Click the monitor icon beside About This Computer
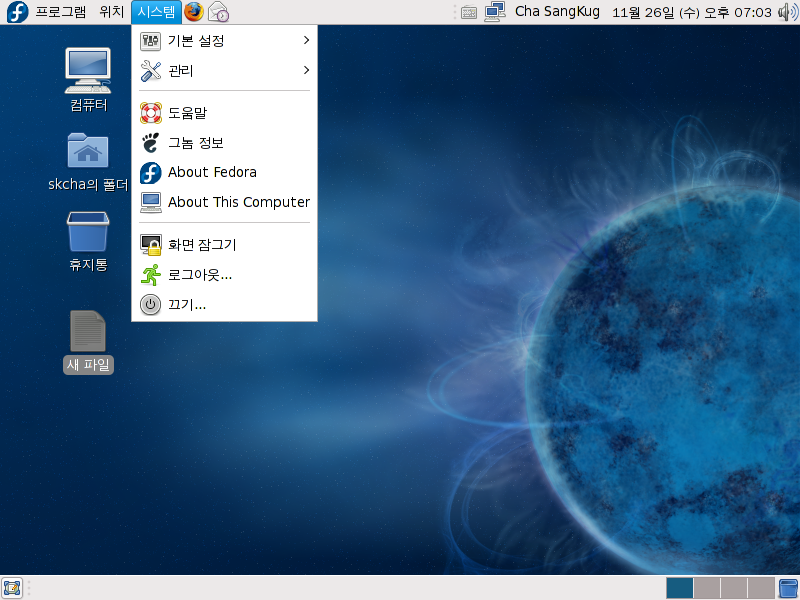The width and height of the screenshot is (800, 600). click(151, 203)
